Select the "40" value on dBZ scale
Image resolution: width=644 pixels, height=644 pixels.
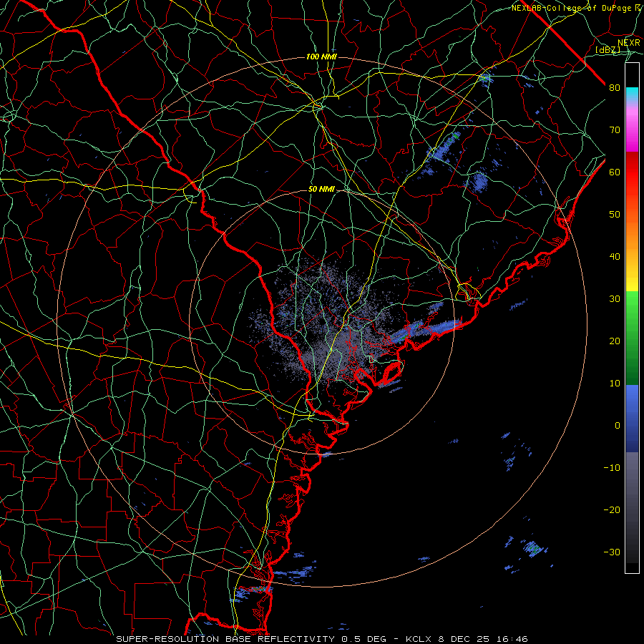coord(615,256)
